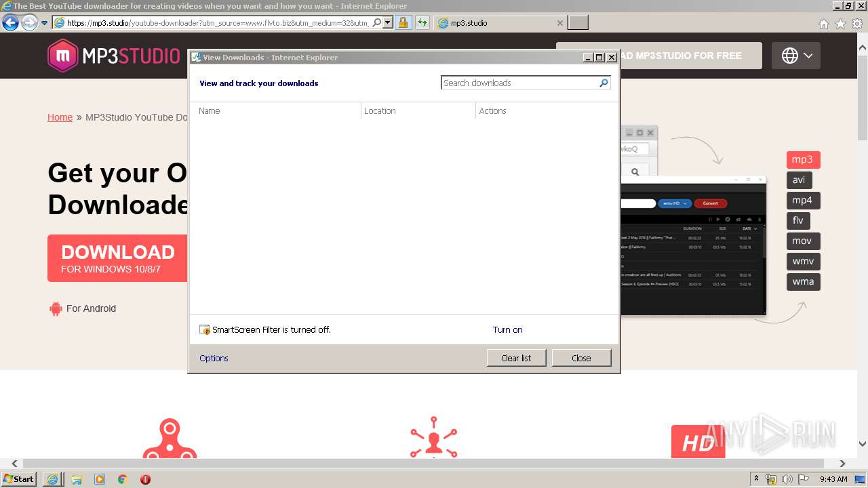Screen dimensions: 868x488
Task: Click the Clear list button
Action: (x=516, y=358)
